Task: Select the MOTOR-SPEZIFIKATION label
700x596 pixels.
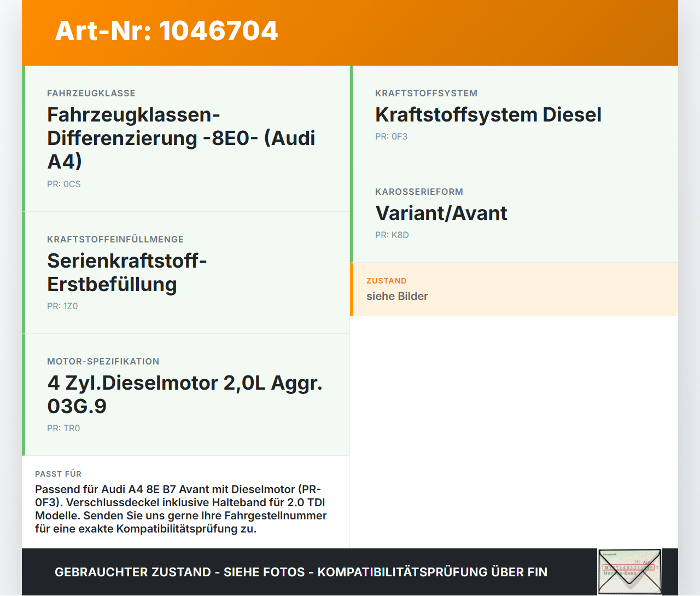Action: coord(103,361)
